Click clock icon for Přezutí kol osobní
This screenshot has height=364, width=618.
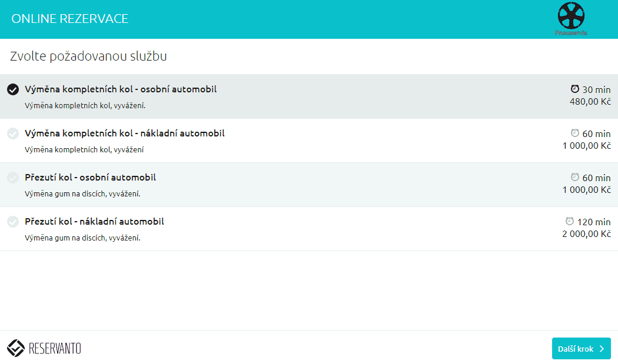click(x=575, y=177)
